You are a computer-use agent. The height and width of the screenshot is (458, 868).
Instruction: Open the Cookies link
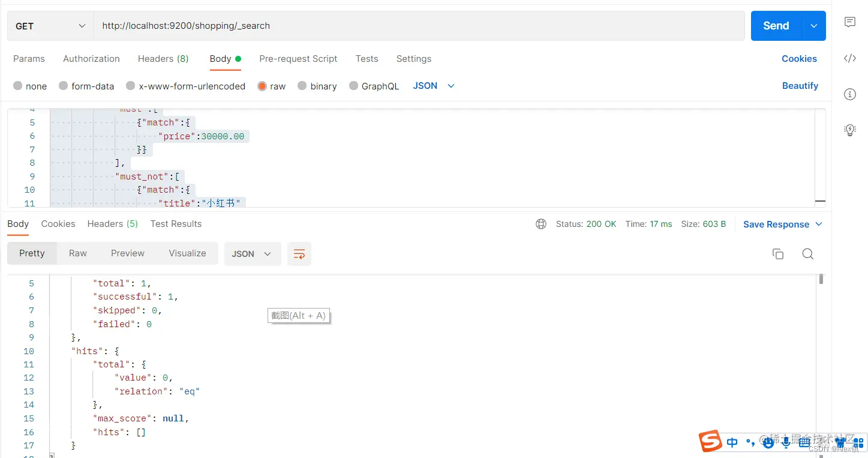pos(799,59)
